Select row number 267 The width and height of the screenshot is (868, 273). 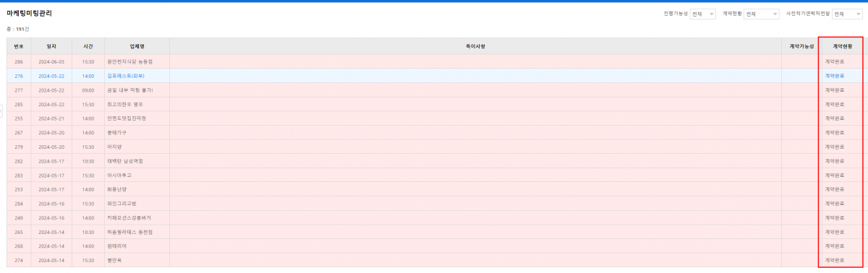tap(19, 132)
